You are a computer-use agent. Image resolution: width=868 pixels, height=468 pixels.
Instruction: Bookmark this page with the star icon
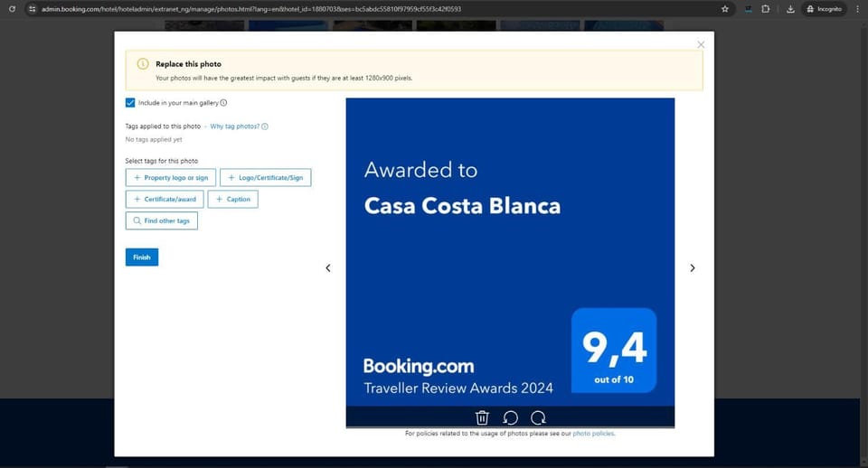tap(724, 9)
